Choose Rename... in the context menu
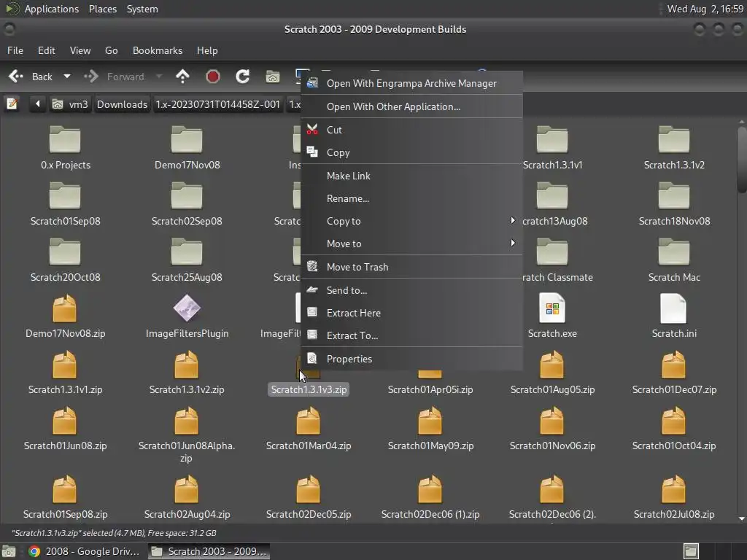The height and width of the screenshot is (560, 747). pyautogui.click(x=411, y=198)
